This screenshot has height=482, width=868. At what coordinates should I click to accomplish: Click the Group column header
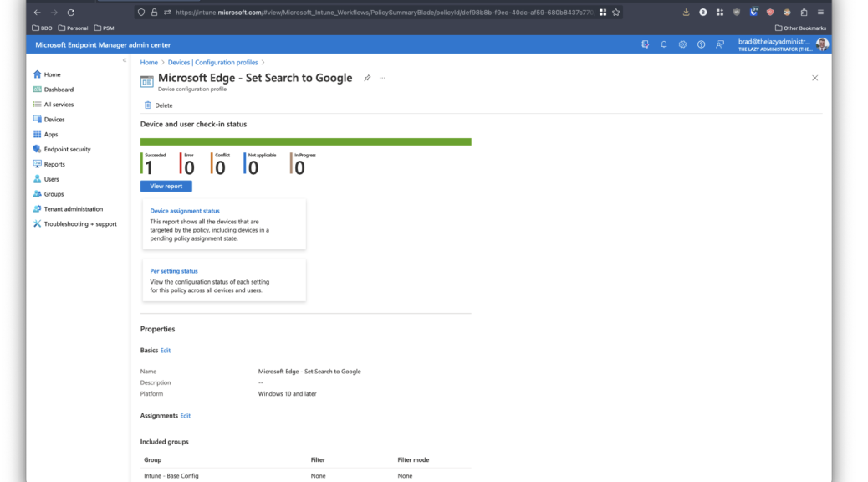[x=153, y=460]
